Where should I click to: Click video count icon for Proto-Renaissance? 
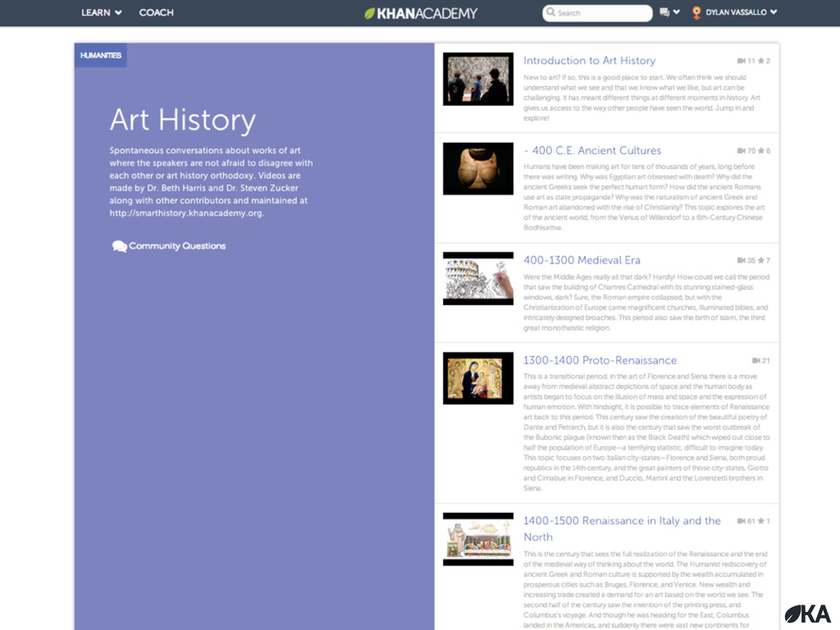(756, 361)
